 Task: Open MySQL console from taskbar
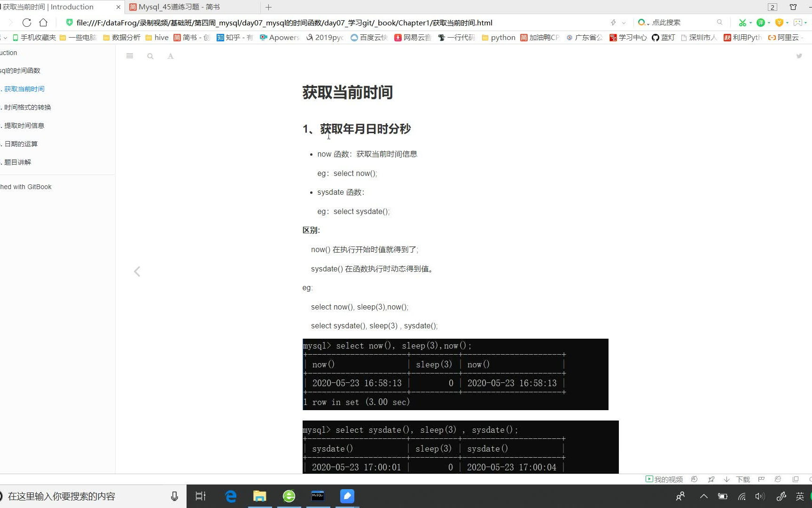[x=318, y=496]
